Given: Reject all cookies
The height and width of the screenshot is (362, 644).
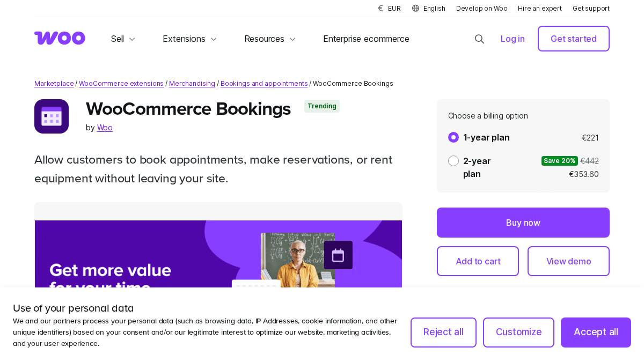Looking at the screenshot, I should (443, 333).
